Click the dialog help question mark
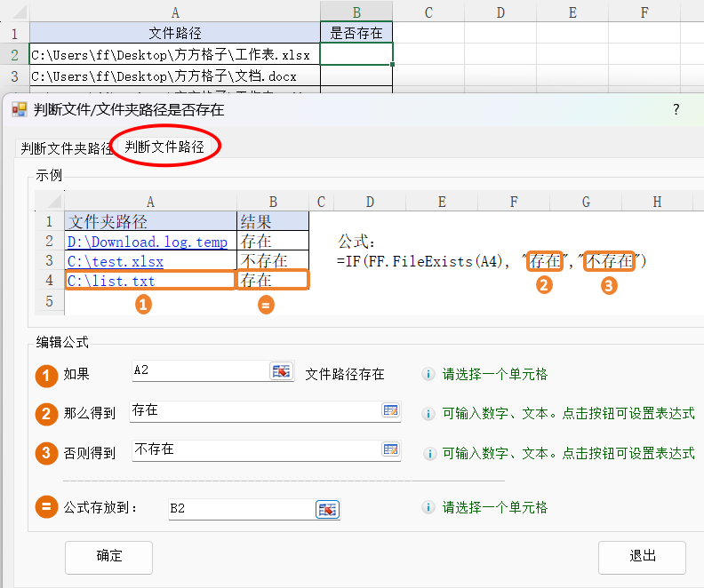Viewport: 704px width, 588px height. 676,109
